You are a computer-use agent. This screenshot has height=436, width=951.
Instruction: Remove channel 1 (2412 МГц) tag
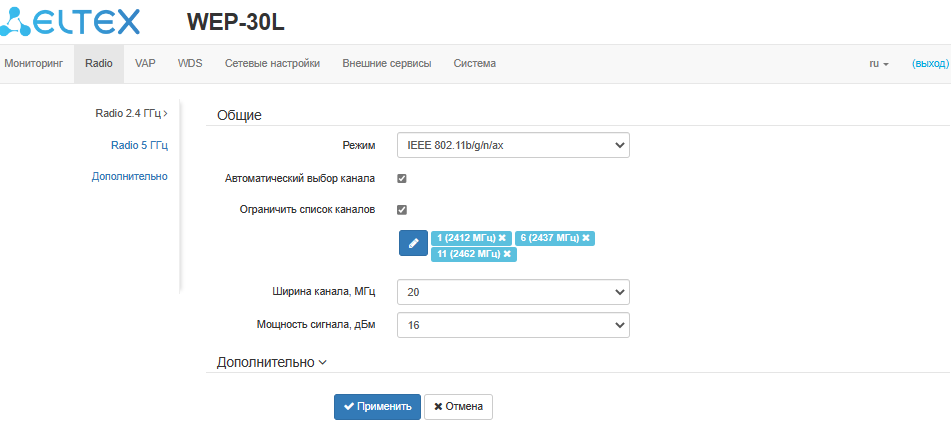(502, 238)
